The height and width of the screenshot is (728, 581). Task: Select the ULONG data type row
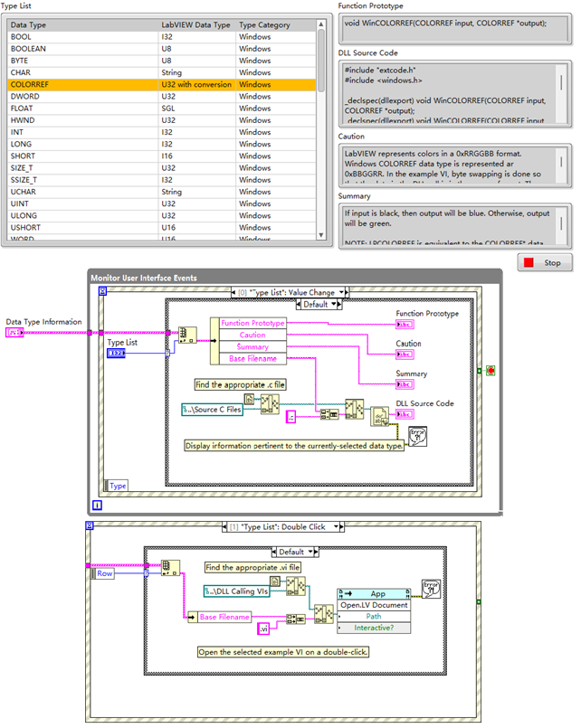click(x=162, y=215)
